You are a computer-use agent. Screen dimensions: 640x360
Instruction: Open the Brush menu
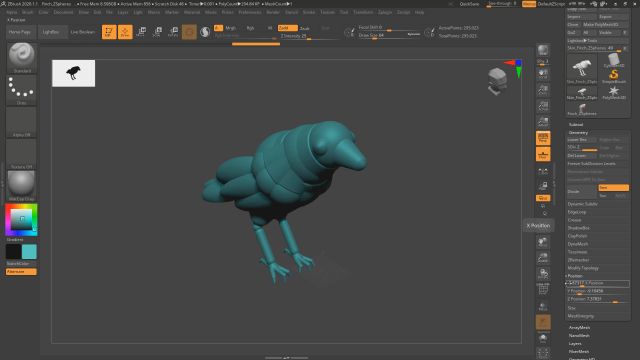(x=28, y=13)
